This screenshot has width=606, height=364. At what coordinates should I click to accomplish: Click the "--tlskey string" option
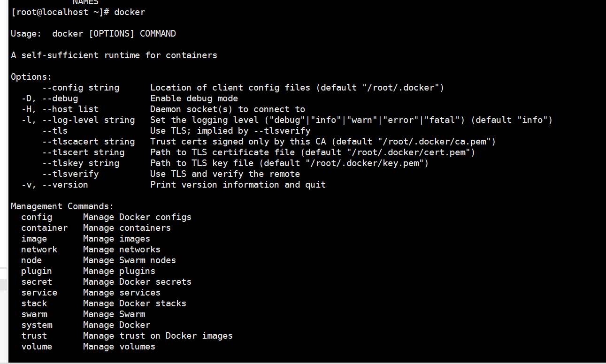80,163
